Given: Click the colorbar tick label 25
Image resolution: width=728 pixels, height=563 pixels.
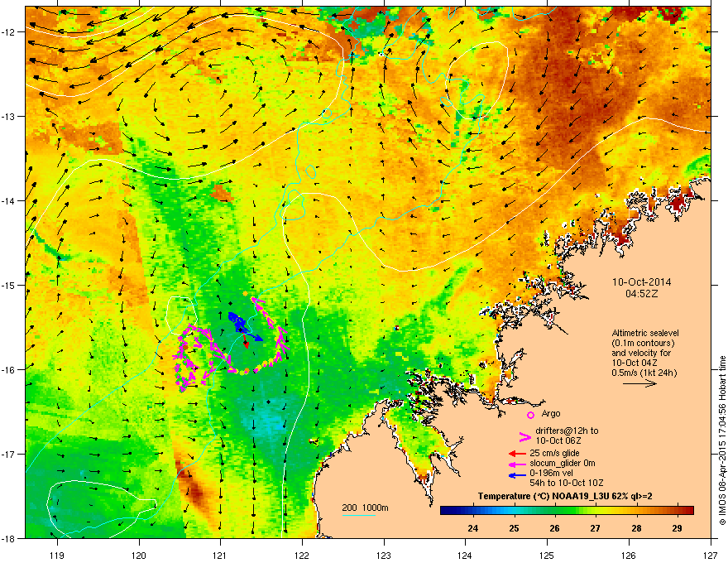Looking at the screenshot, I should 514,528.
